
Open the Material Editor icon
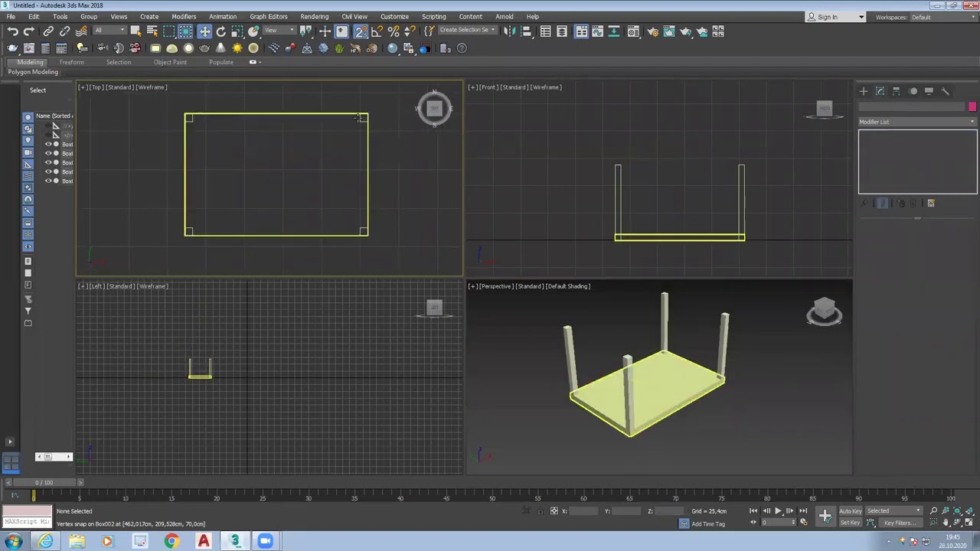coord(634,31)
